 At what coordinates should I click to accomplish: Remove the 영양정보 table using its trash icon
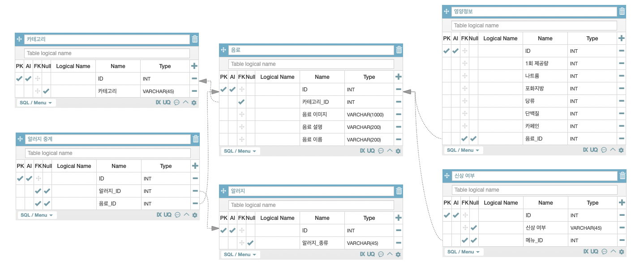[x=622, y=12]
